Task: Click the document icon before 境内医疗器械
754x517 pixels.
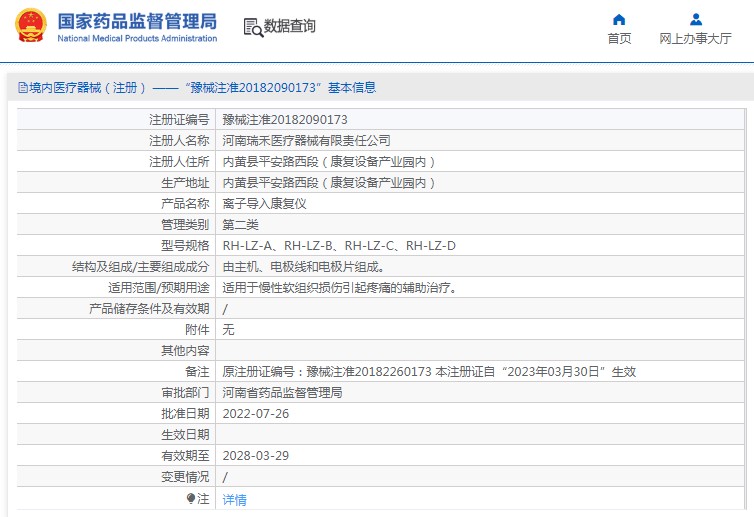Action: point(23,88)
